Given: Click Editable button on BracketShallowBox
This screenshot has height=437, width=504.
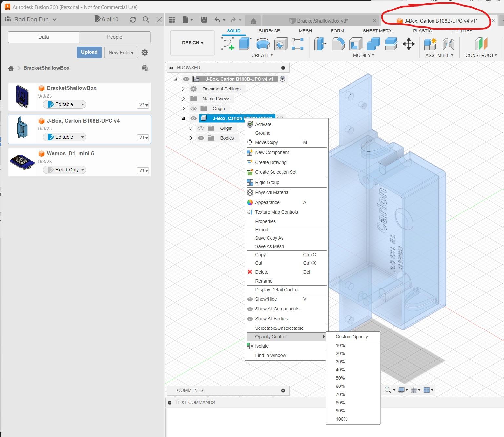Looking at the screenshot, I should (64, 104).
